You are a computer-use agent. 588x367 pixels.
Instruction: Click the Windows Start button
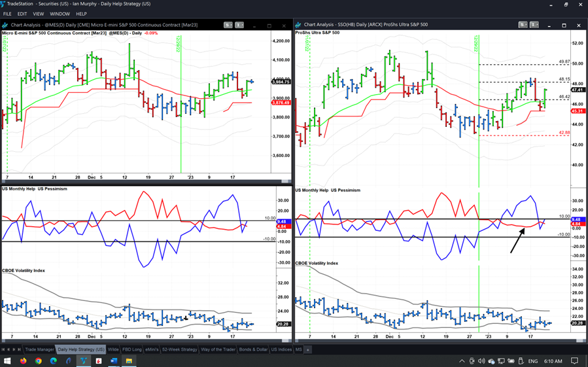point(8,360)
